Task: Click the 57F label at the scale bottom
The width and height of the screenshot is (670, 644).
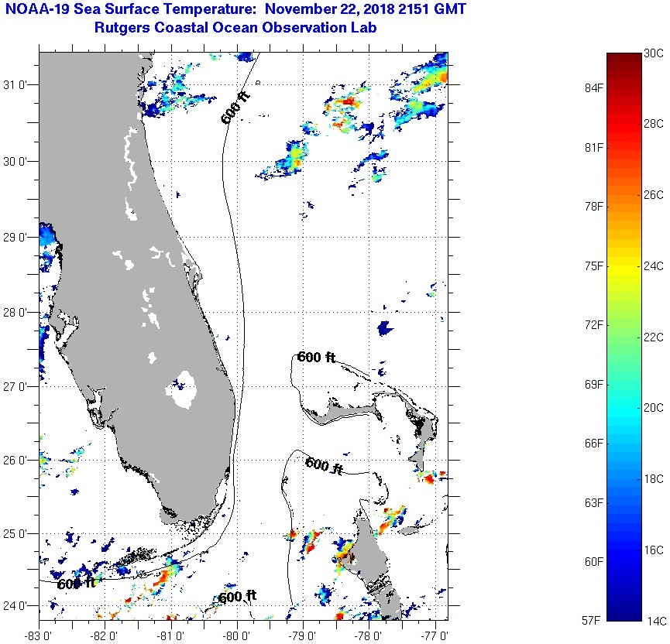Action: point(595,620)
